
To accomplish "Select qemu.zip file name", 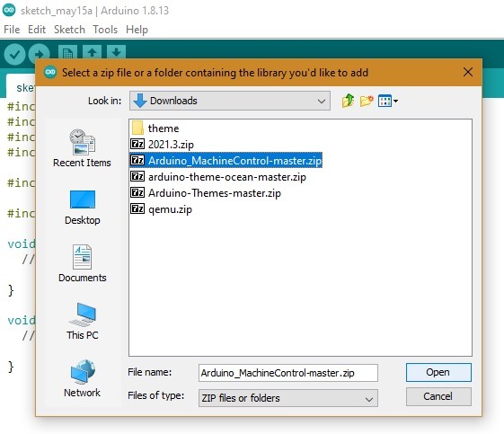I will [x=170, y=209].
